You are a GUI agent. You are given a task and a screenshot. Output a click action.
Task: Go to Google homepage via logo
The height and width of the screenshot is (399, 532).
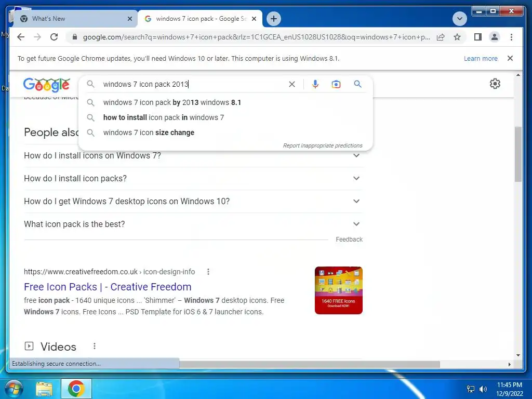point(46,85)
